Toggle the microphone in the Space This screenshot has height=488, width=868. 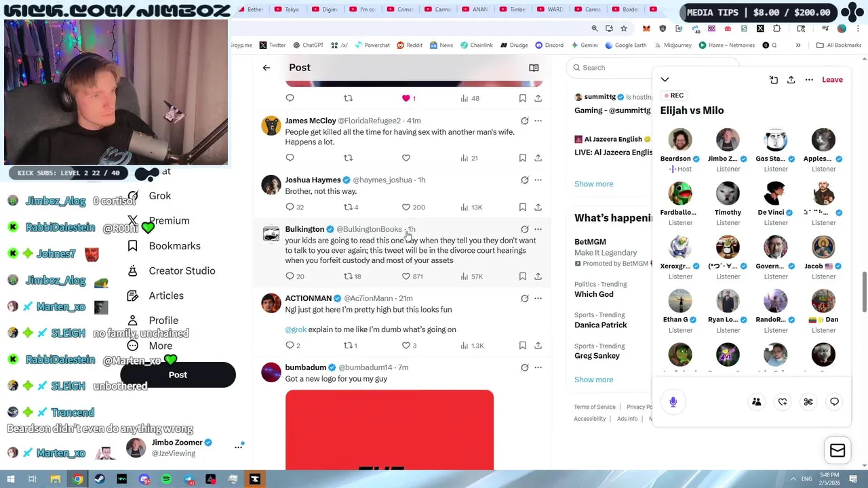click(x=673, y=402)
